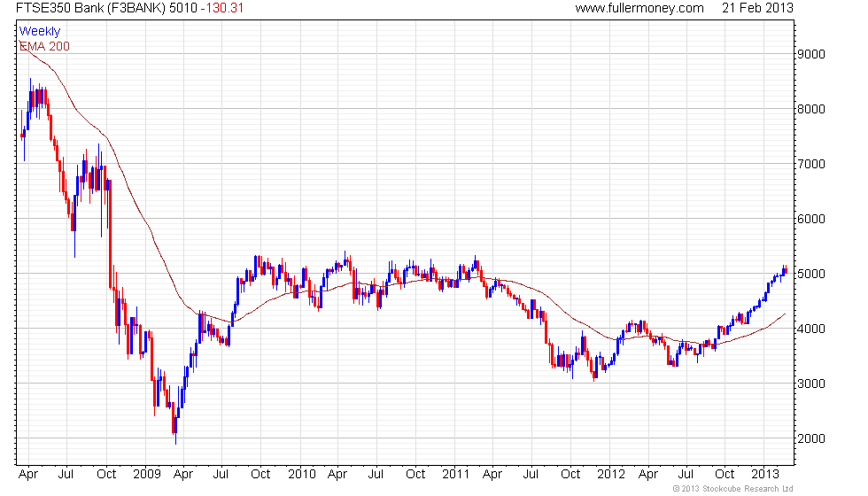This screenshot has height=496, width=868.
Task: Click the 6000 price axis label
Action: click(811, 219)
